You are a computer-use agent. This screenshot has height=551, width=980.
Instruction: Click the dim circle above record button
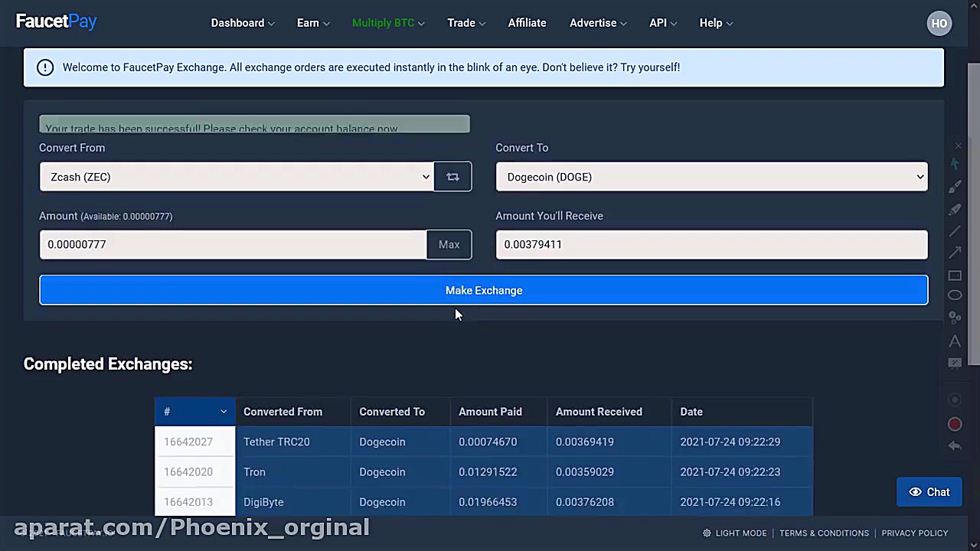[x=955, y=399]
